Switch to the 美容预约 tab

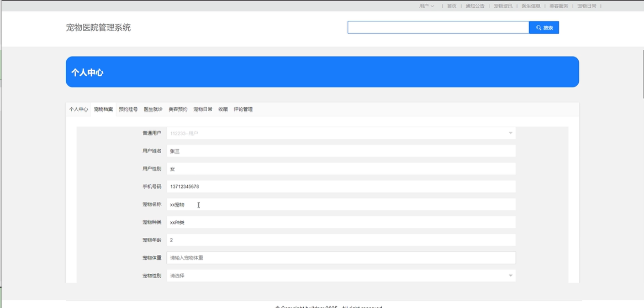point(178,109)
